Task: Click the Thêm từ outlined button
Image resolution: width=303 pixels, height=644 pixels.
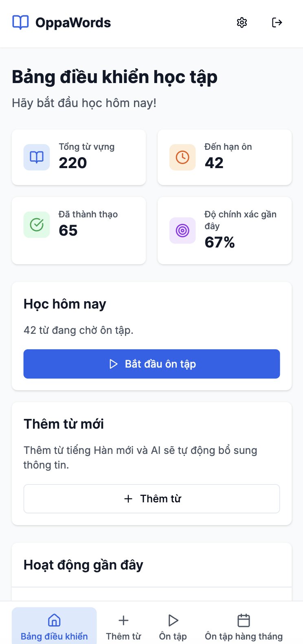Action: pyautogui.click(x=151, y=499)
